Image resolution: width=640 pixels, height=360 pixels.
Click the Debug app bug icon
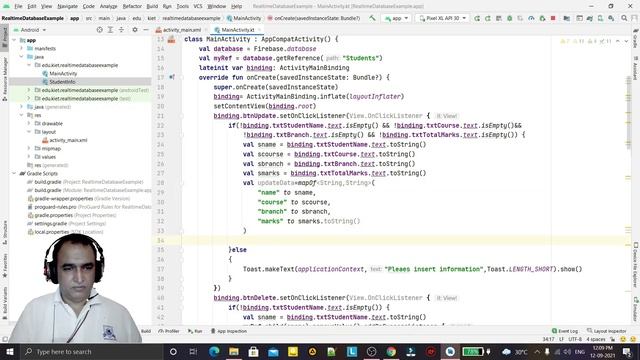[x=509, y=18]
